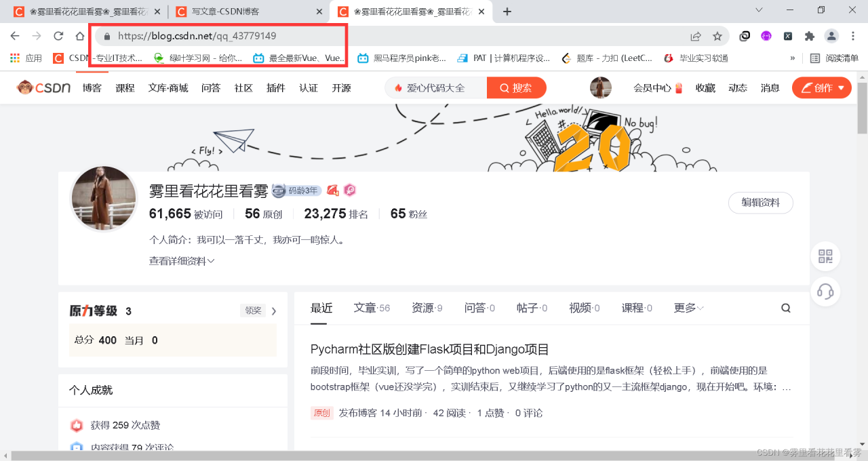This screenshot has width=868, height=461.
Task: Open 博客 in CSDN navbar
Action: point(92,87)
